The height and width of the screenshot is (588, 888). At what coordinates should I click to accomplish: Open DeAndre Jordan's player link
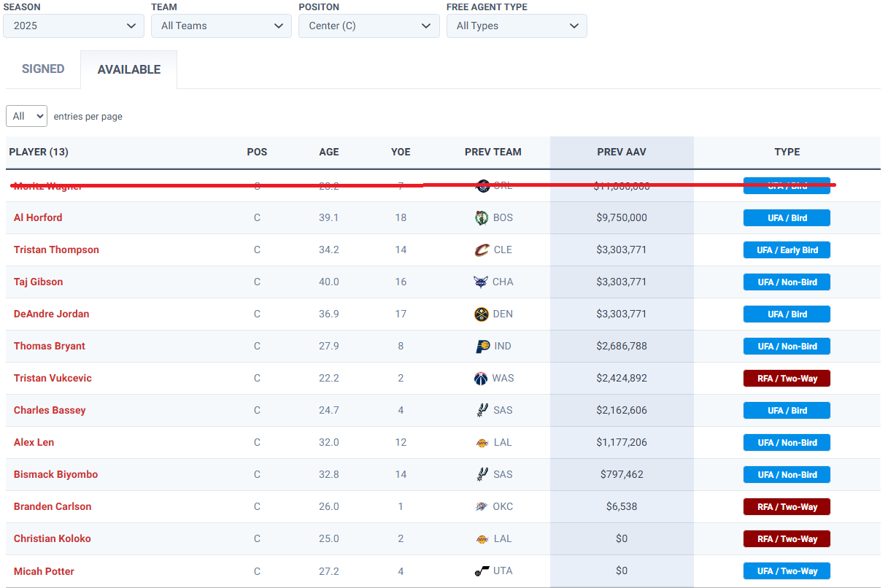pos(52,314)
